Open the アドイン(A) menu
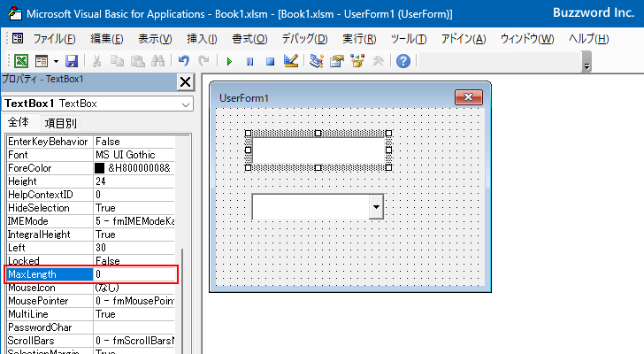The height and width of the screenshot is (354, 644). (464, 39)
